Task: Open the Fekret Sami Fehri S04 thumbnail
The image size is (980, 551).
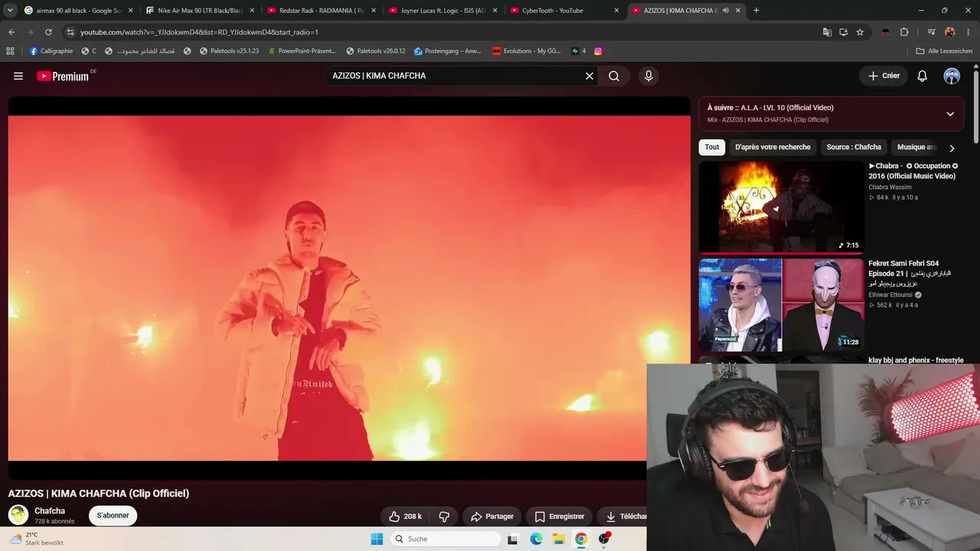Action: (x=781, y=305)
